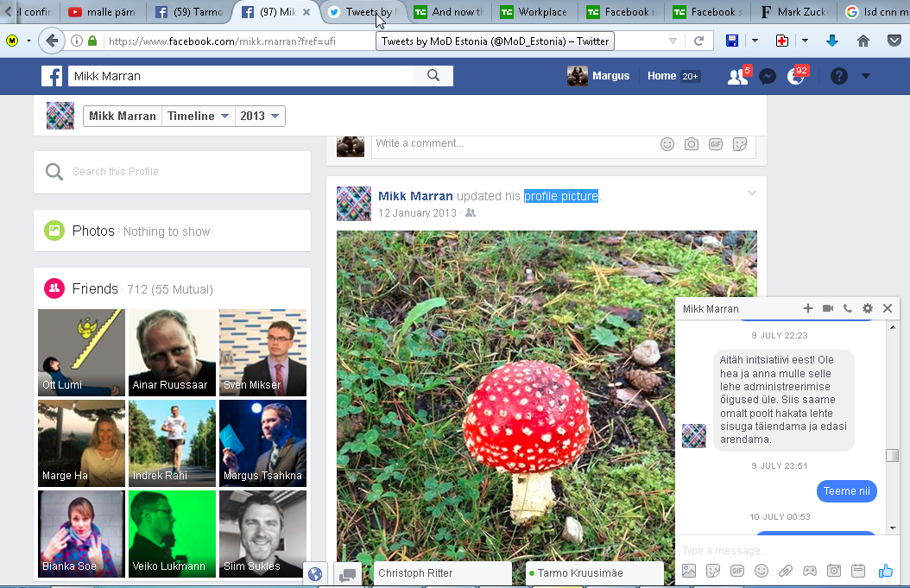Play a game from the chat toolbar
910x588 pixels.
[810, 571]
